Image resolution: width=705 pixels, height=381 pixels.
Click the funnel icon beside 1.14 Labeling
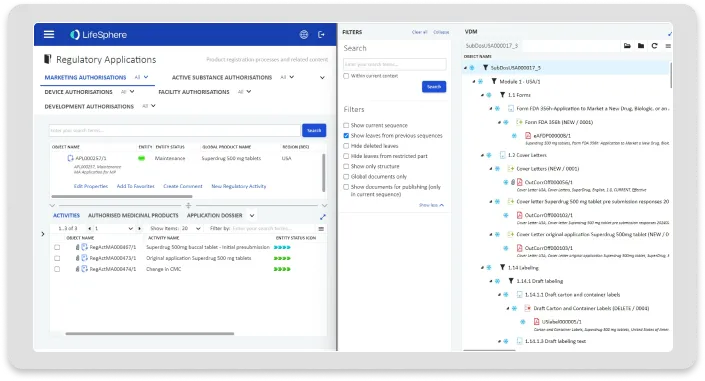pos(502,267)
